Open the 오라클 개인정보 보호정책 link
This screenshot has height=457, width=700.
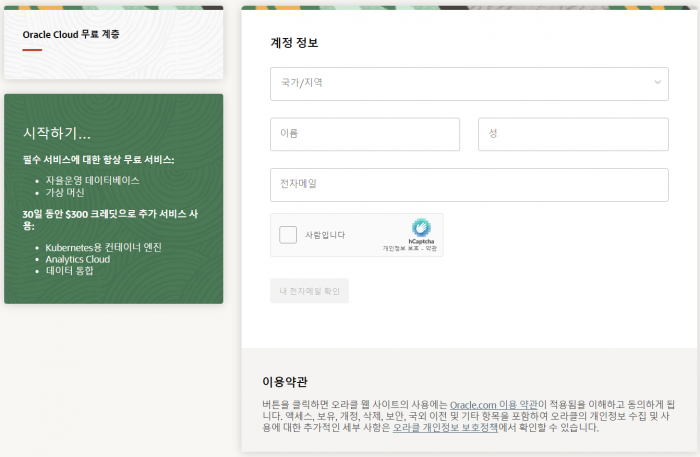[445, 428]
